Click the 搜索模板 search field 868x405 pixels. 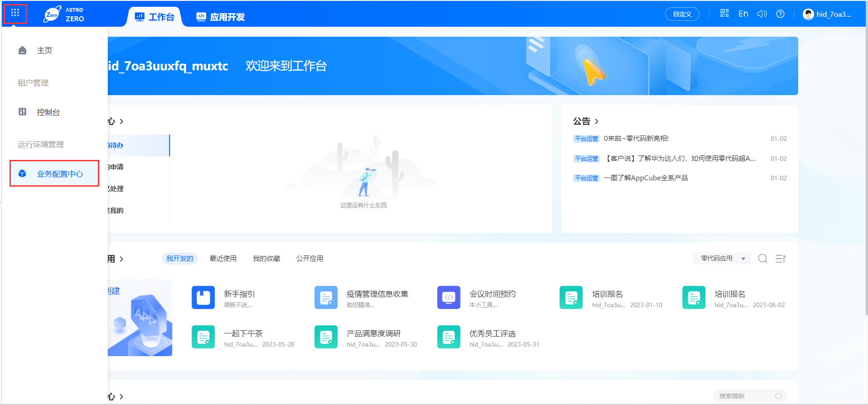coord(750,396)
